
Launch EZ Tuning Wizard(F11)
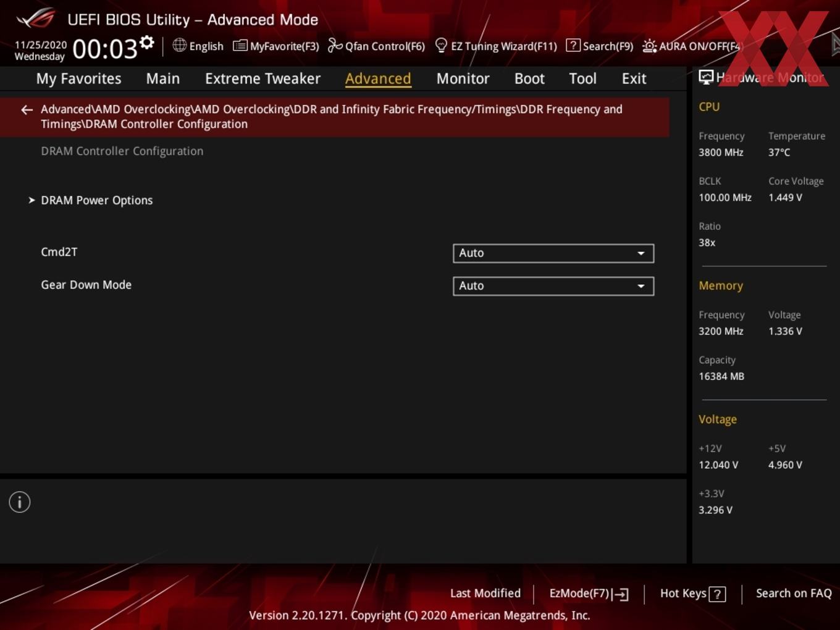(496, 46)
